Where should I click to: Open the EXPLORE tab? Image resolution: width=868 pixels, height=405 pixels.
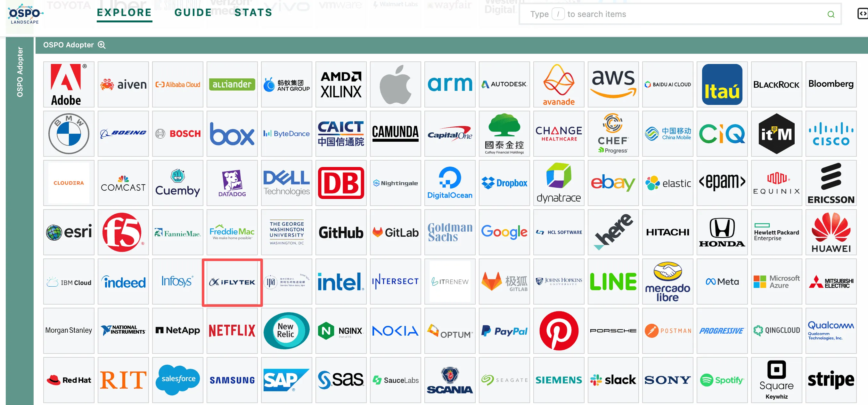pos(124,13)
